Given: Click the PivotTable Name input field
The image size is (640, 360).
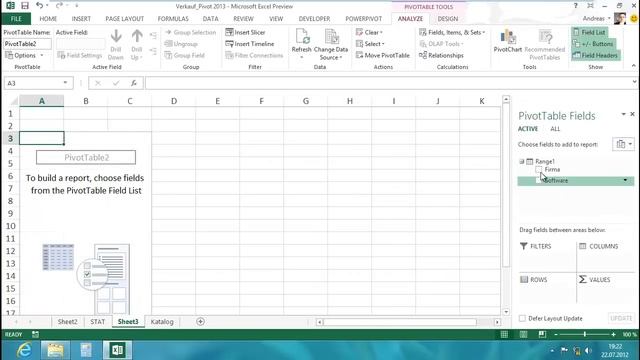Looking at the screenshot, I should pos(27,44).
